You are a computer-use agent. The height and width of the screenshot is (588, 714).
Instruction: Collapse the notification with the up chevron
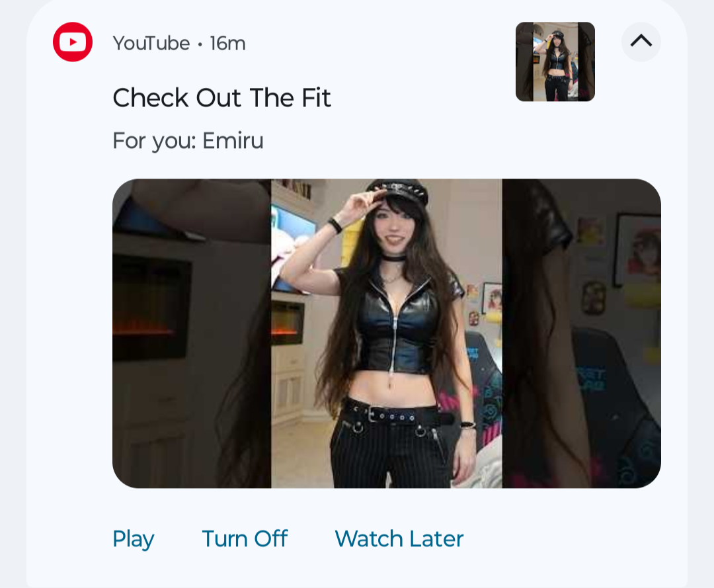pyautogui.click(x=641, y=42)
